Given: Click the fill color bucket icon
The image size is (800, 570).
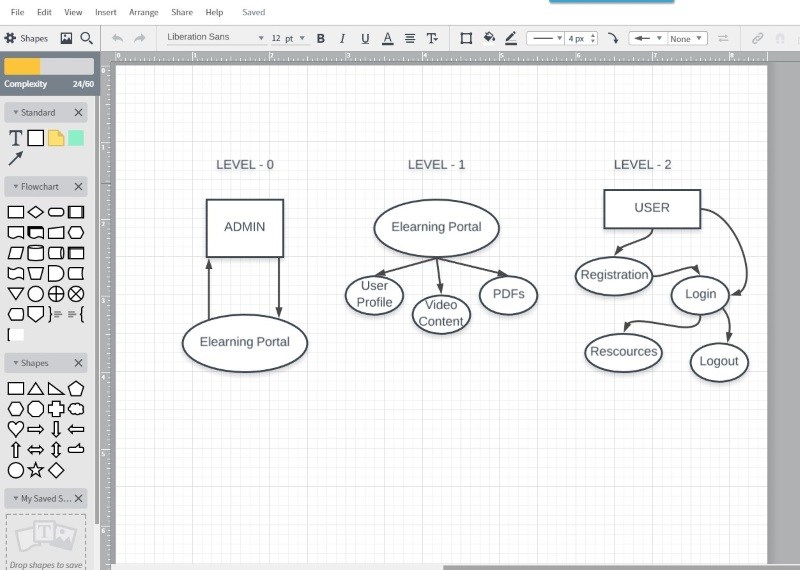Looking at the screenshot, I should coord(489,38).
